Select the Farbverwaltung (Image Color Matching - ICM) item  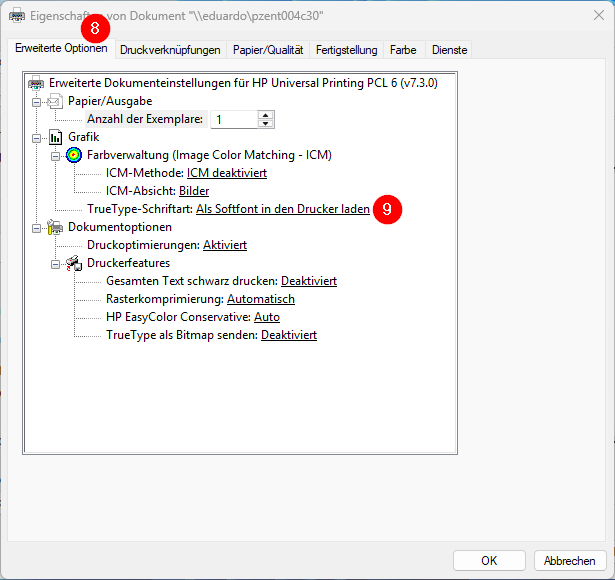209,155
